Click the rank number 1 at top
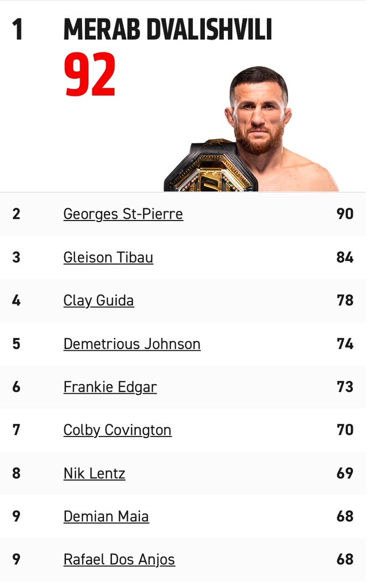Image resolution: width=377 pixels, height=588 pixels. (x=18, y=29)
